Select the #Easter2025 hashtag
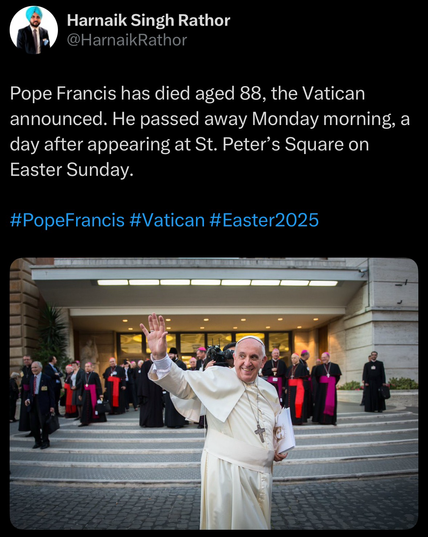The image size is (428, 537). point(264,220)
